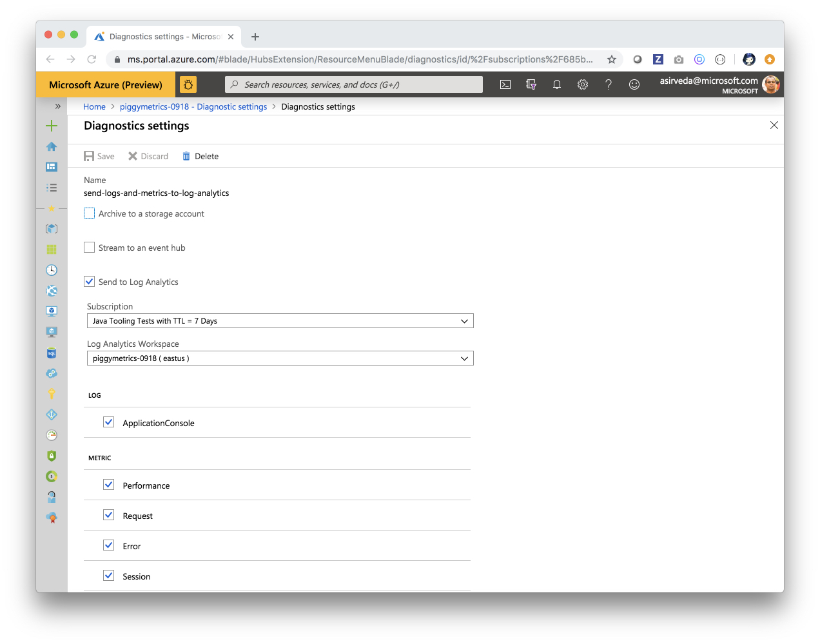This screenshot has height=644, width=820.
Task: Open Dashboard from the sidebar
Action: (x=52, y=167)
